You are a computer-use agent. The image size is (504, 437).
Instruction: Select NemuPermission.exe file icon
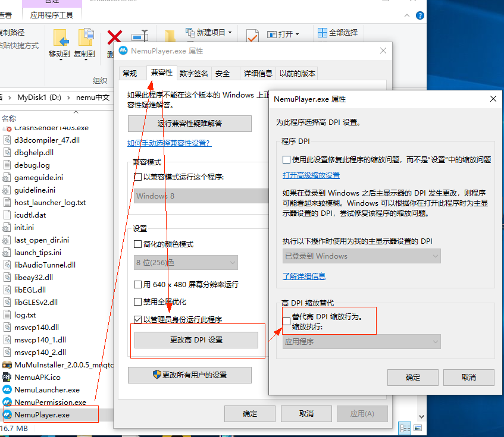point(7,403)
